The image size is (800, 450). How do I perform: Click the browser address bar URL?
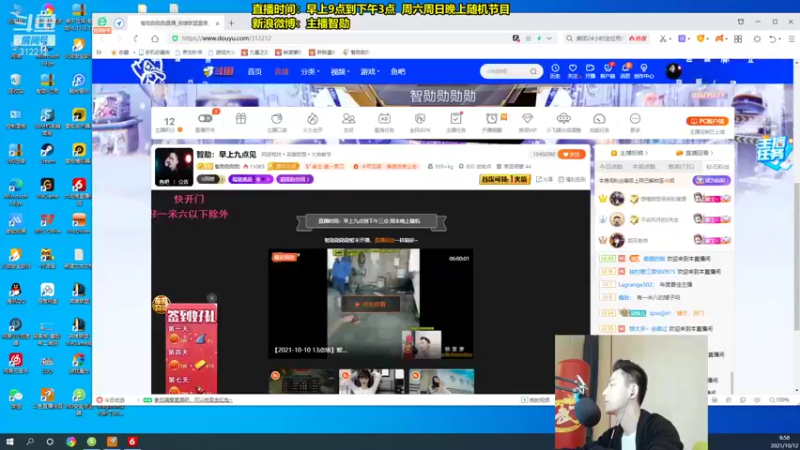click(227, 38)
